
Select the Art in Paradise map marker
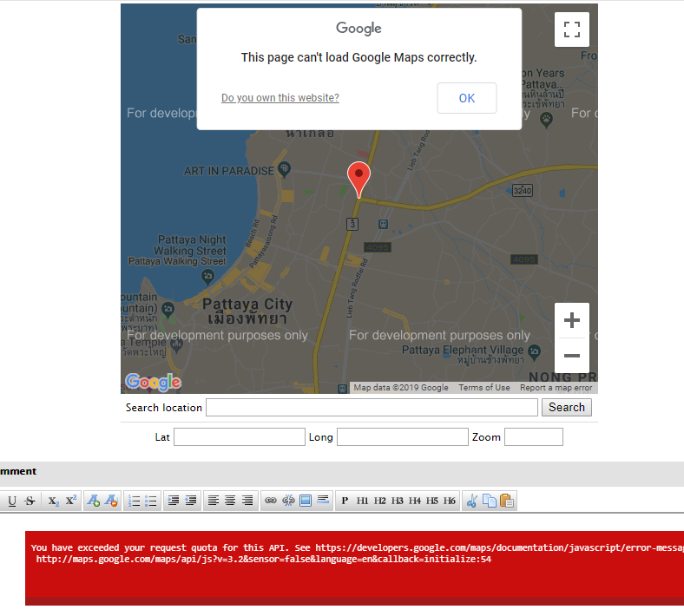point(285,169)
